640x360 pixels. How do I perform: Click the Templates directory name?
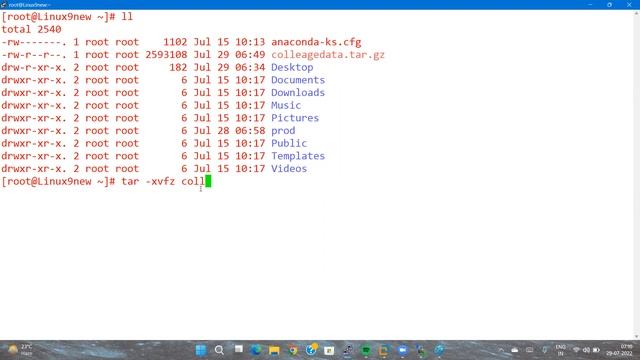point(298,156)
